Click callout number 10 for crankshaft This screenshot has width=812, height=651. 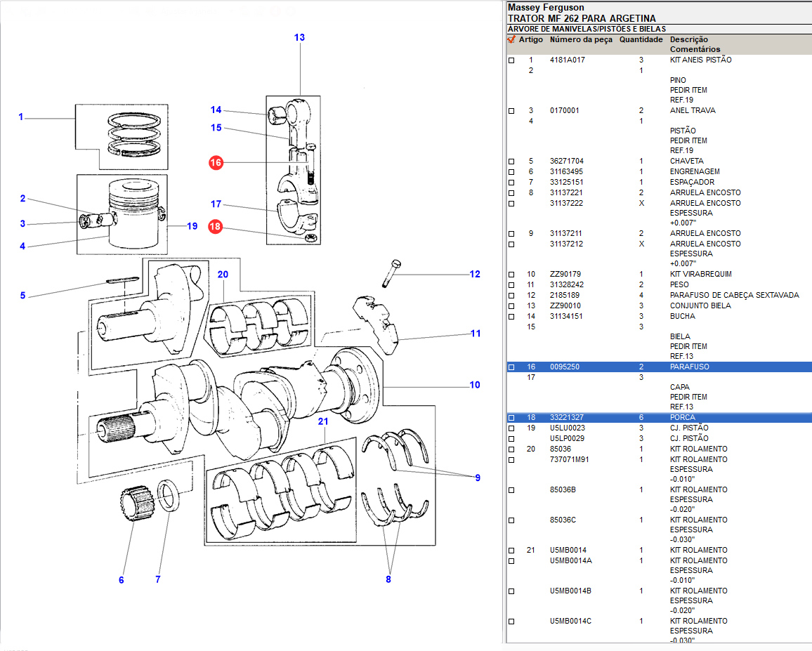click(x=475, y=385)
